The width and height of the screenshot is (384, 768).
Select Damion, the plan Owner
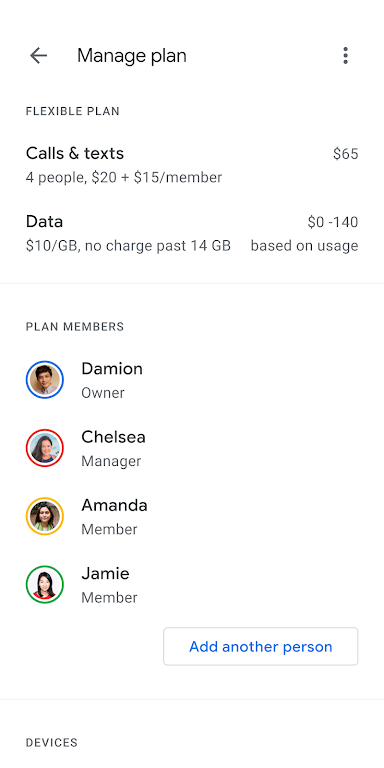(192, 380)
